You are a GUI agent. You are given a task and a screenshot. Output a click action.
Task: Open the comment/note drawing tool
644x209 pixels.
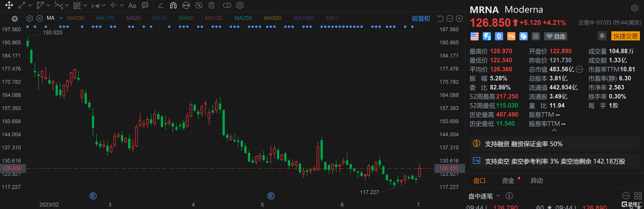[145, 5]
